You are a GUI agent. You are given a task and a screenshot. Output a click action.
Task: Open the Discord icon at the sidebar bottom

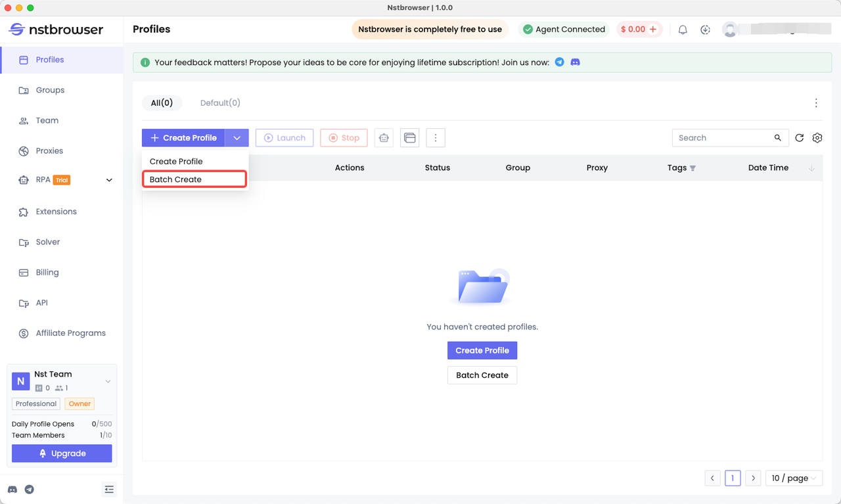pos(12,490)
